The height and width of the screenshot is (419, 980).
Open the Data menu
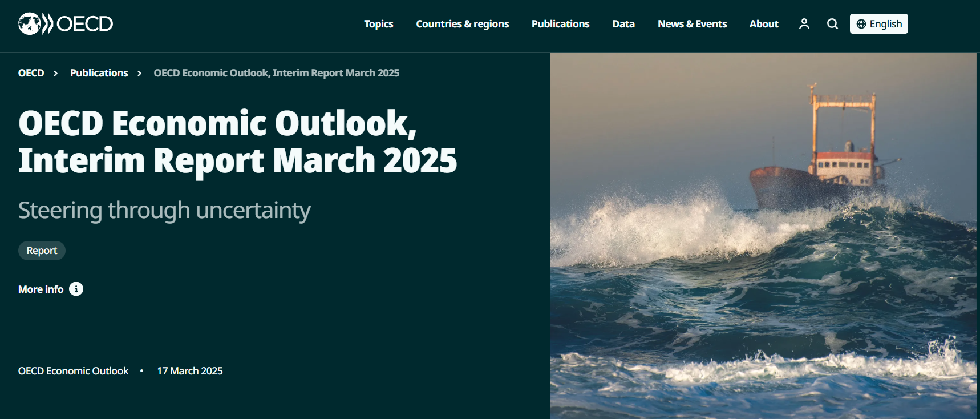(x=623, y=24)
